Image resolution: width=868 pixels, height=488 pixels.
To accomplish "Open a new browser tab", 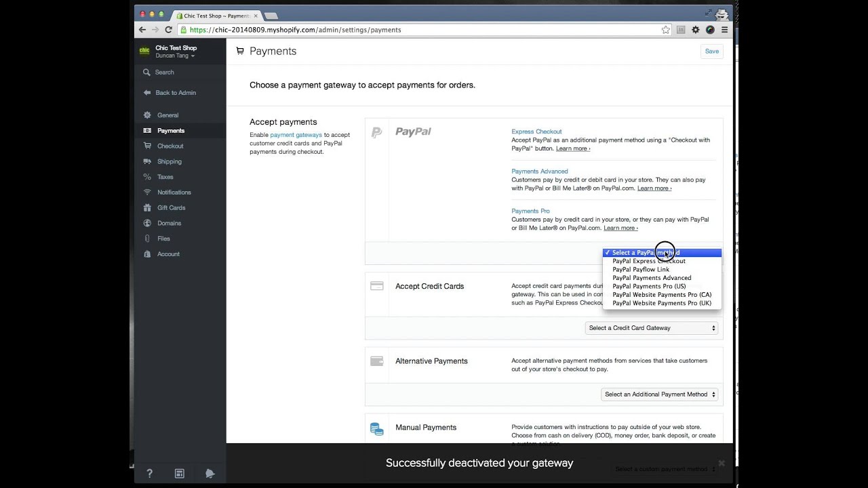I will 271,16.
